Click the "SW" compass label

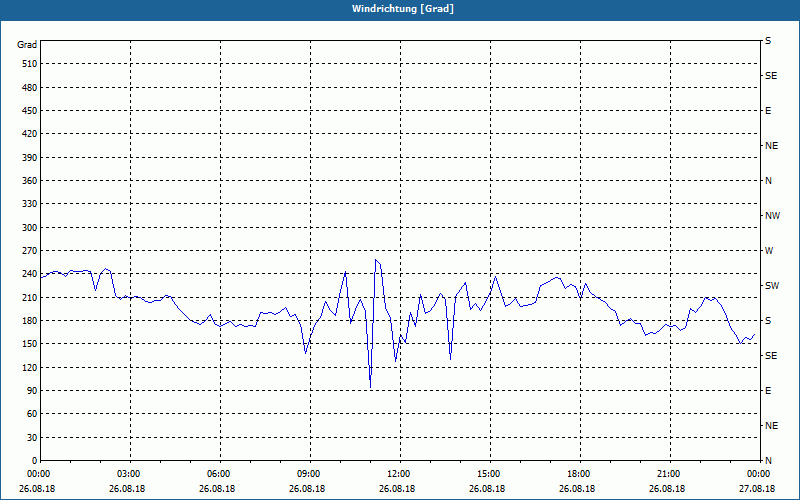772,286
